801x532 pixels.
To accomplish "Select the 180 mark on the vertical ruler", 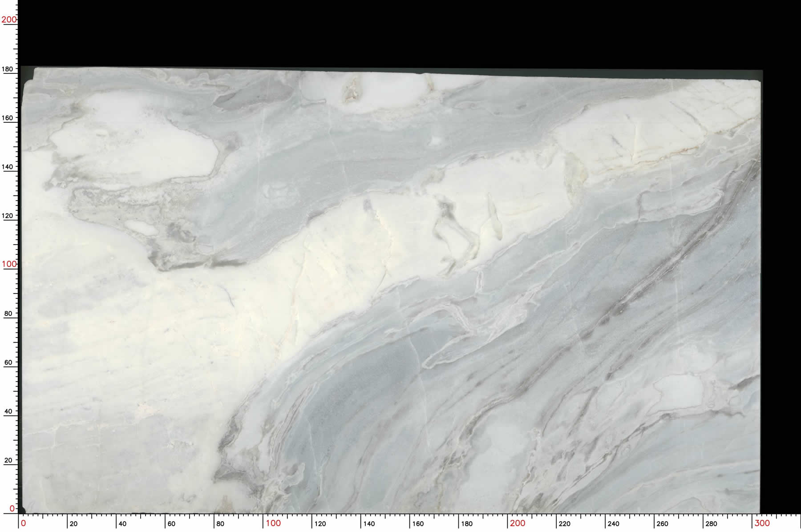I will [x=8, y=69].
